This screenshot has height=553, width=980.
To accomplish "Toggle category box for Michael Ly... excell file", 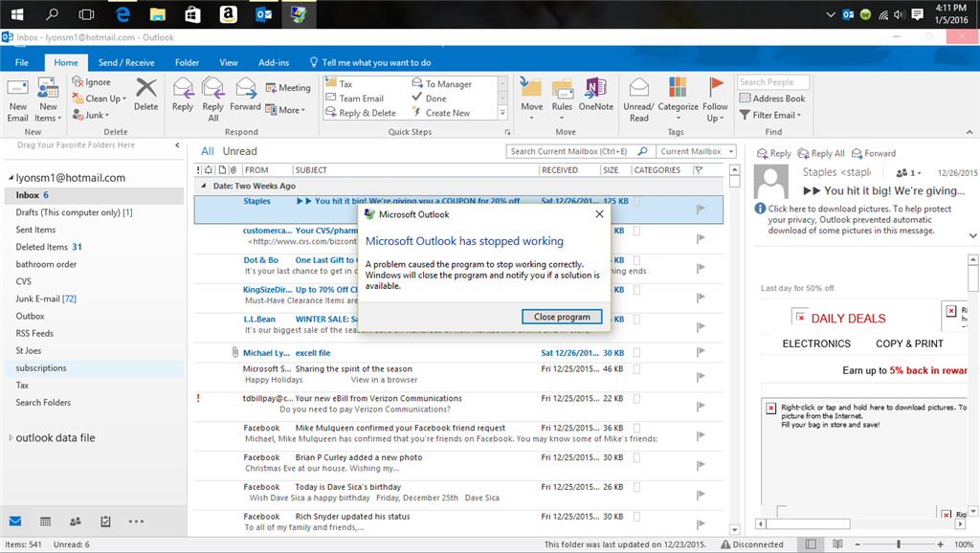I will coord(636,352).
